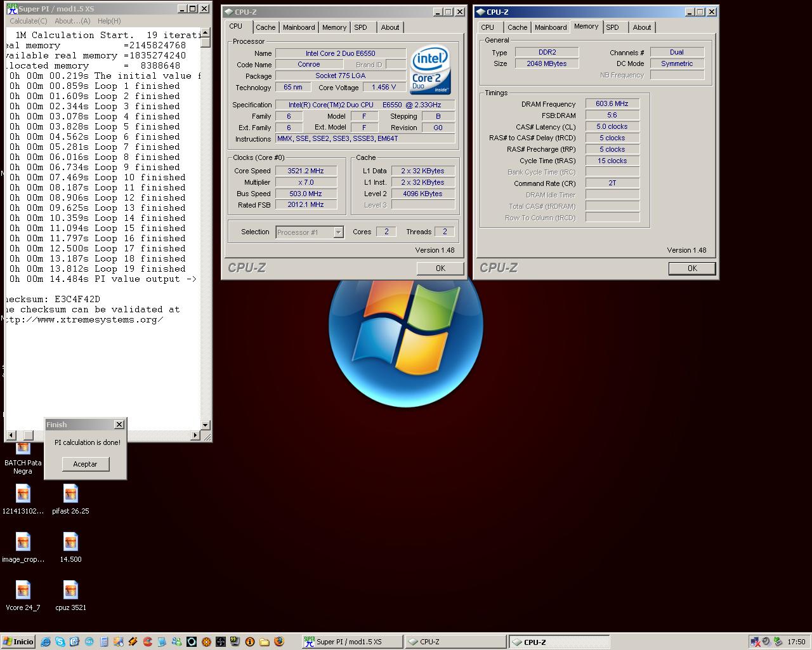Viewport: 812px width, 650px height.
Task: Open Calculate menu in Super PI
Action: (28, 21)
